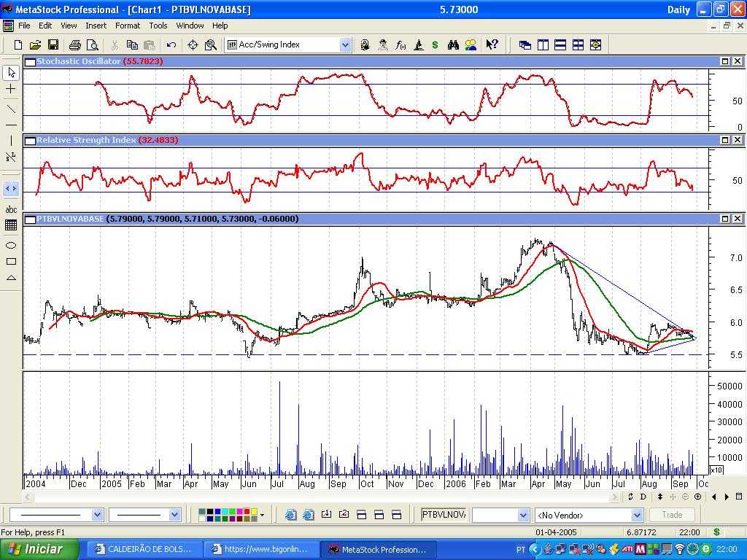
Task: Select the Rectangle drawing tool
Action: (x=11, y=261)
